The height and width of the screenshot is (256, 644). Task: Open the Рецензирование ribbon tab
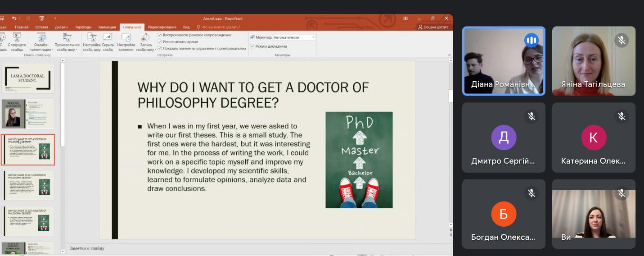point(162,27)
